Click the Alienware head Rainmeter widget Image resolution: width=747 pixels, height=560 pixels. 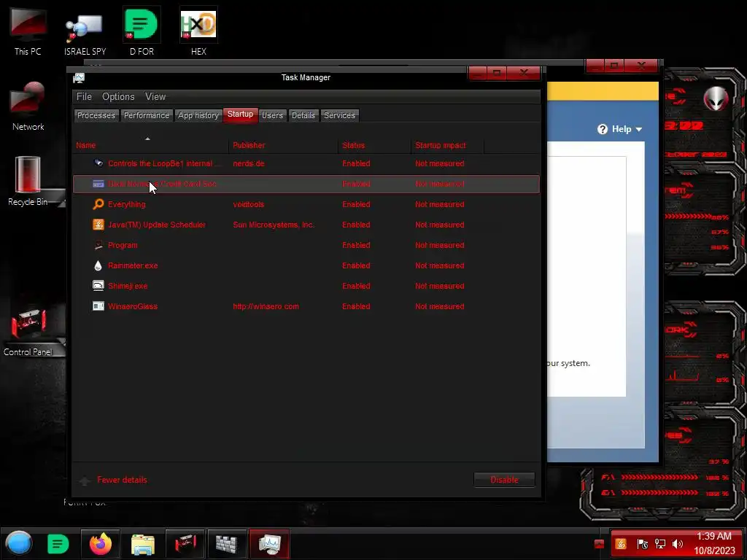click(x=716, y=99)
